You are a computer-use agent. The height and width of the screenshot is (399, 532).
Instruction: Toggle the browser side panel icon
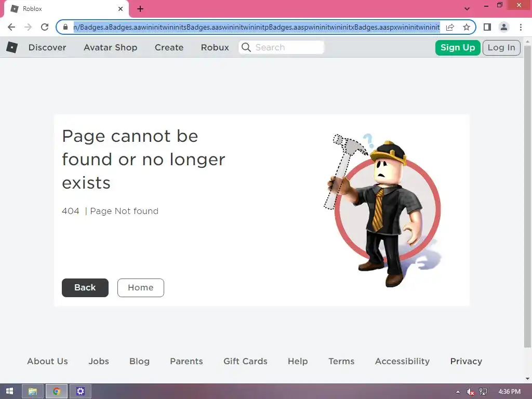click(x=487, y=27)
